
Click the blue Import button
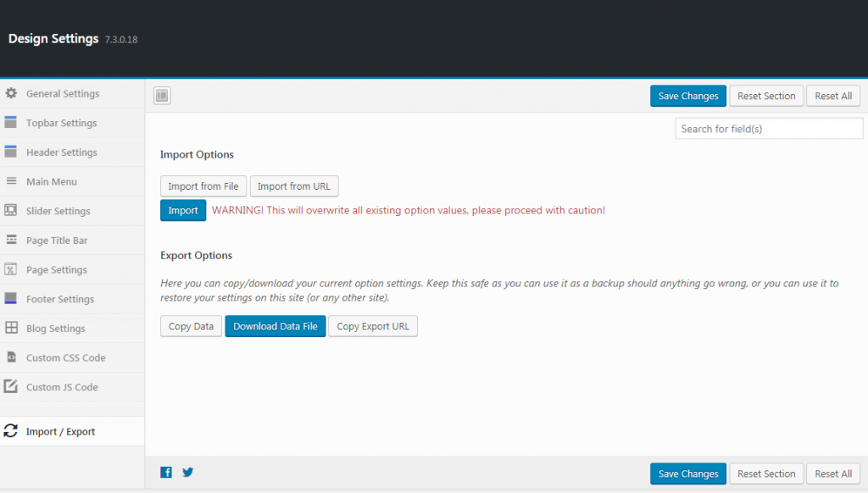pos(183,210)
